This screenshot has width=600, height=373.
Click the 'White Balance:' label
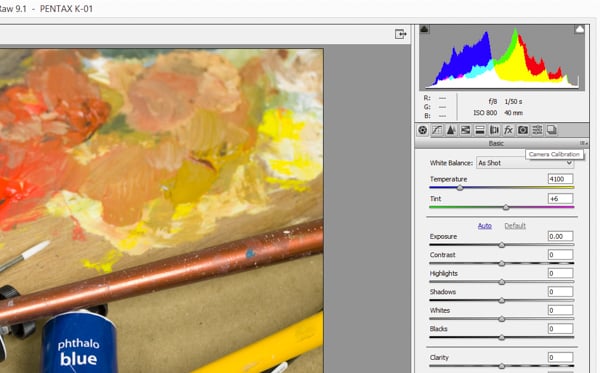[451, 163]
